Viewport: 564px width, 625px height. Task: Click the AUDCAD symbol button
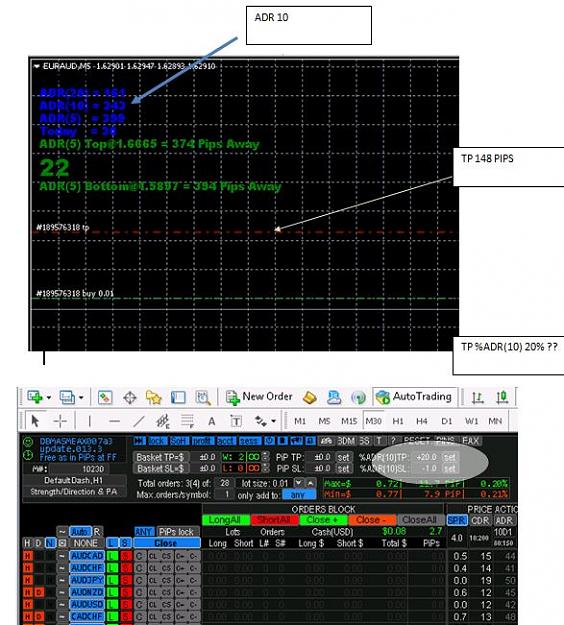pyautogui.click(x=87, y=556)
